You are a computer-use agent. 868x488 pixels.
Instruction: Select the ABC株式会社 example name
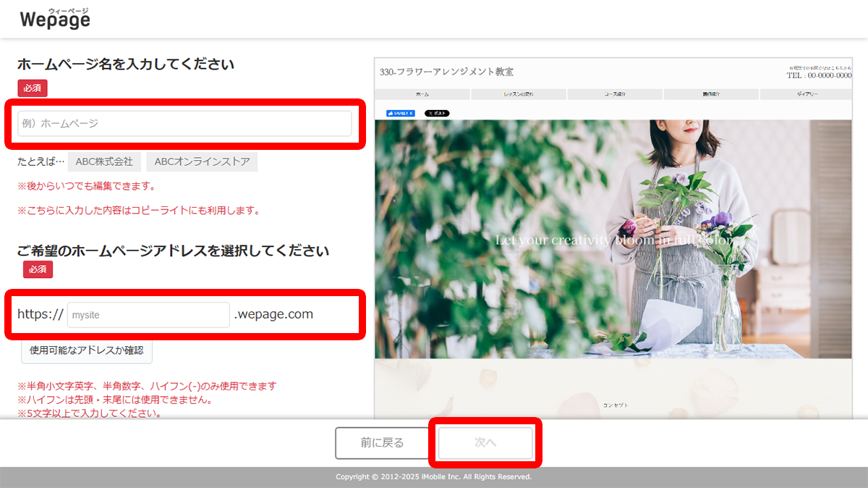105,161
